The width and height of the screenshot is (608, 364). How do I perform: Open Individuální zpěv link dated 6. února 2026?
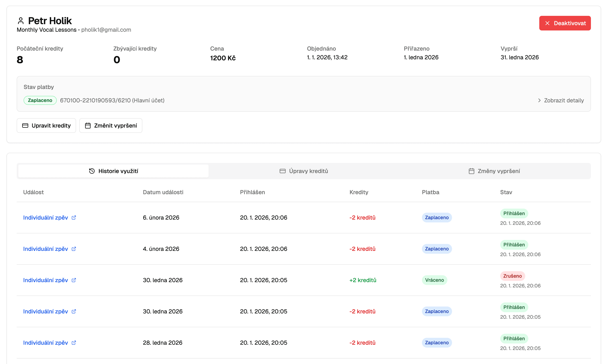45,218
